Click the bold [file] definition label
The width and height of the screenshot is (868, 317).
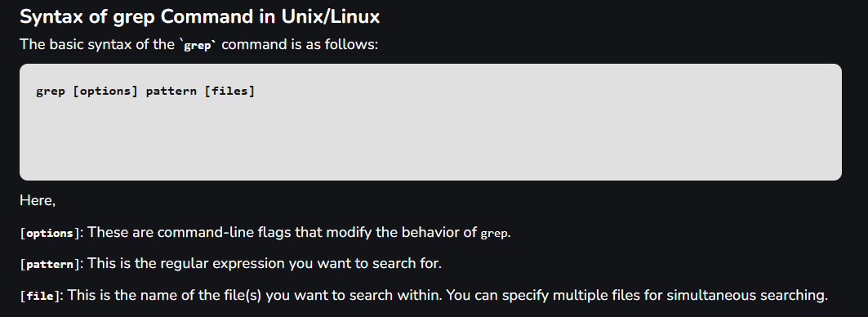click(40, 297)
